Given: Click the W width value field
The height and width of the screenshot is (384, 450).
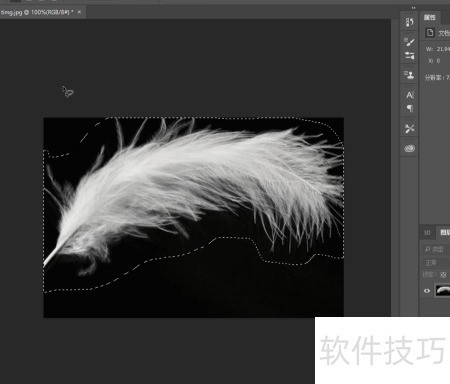Looking at the screenshot, I should tap(443, 49).
